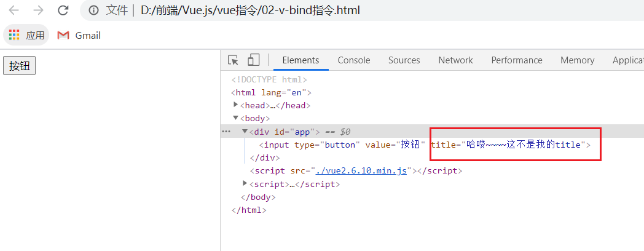Select the input type="button" element line
This screenshot has width=644, height=251.
tap(425, 145)
